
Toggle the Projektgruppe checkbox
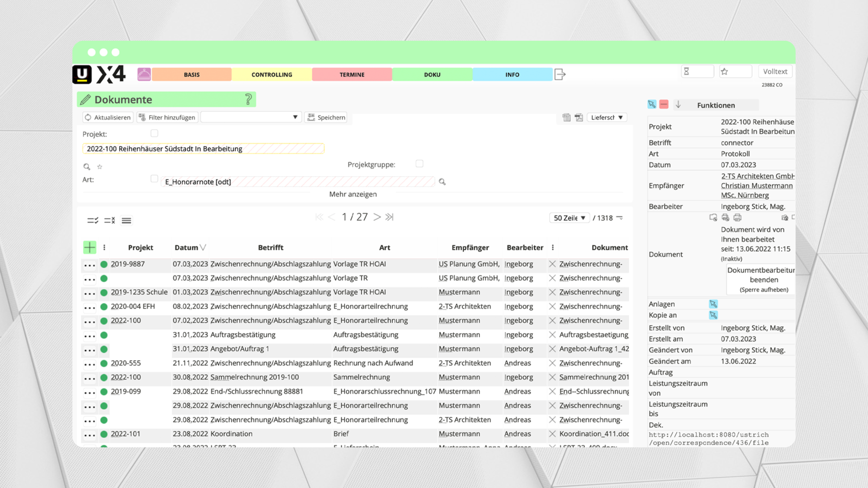419,164
